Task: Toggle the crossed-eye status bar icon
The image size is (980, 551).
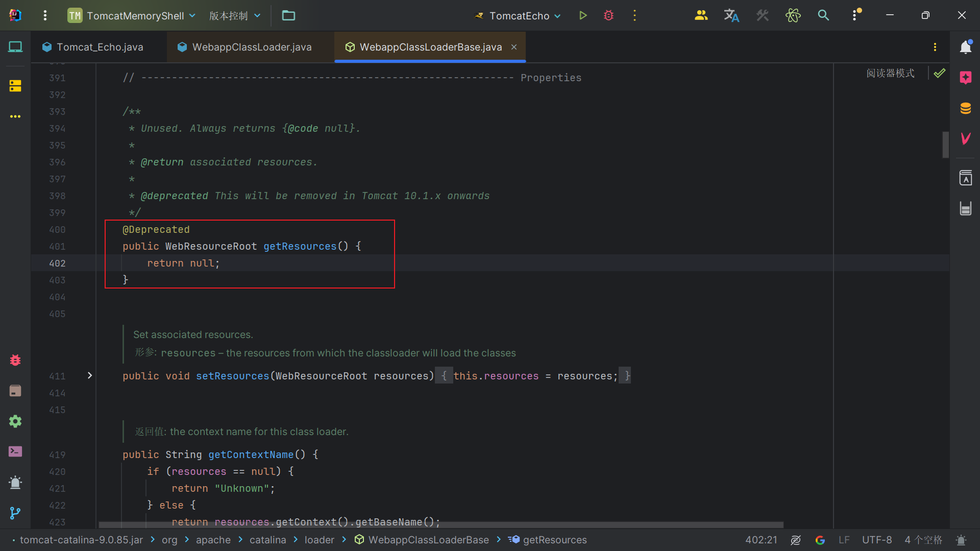Action: pos(795,540)
